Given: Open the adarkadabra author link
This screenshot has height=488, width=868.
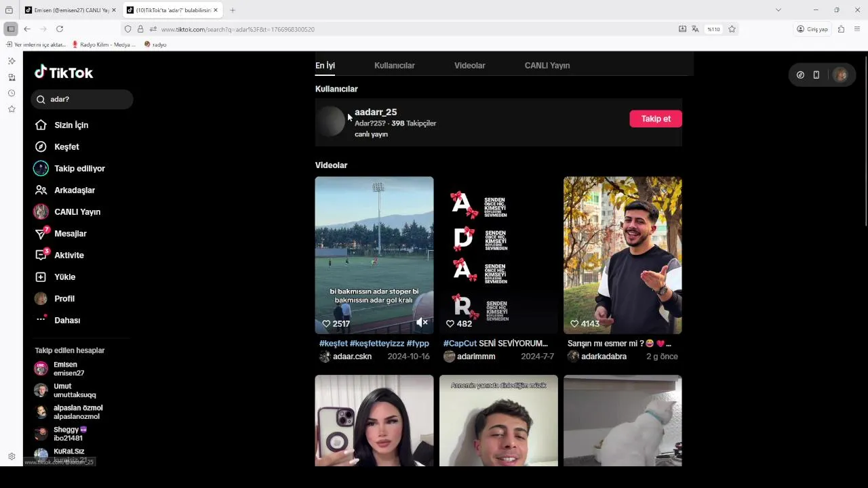Looking at the screenshot, I should pos(604,357).
